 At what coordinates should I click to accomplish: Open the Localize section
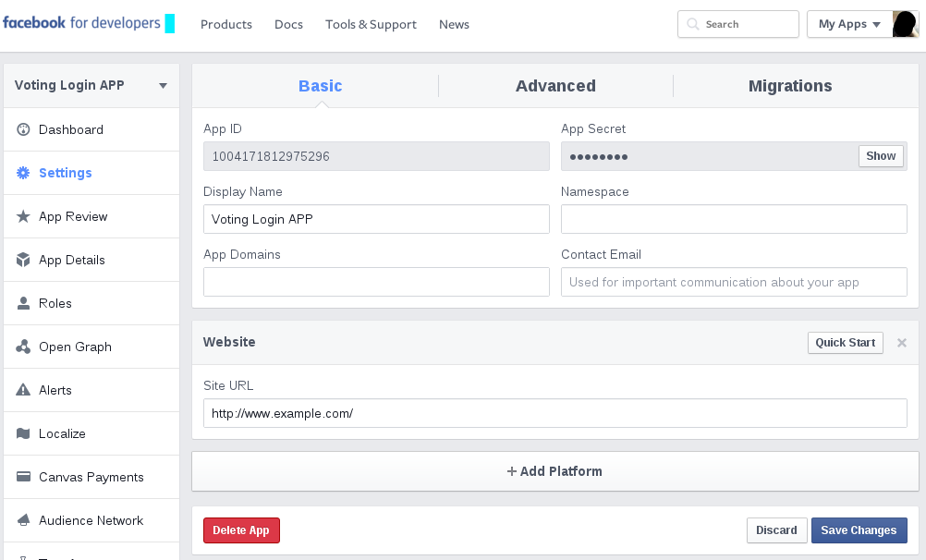pyautogui.click(x=91, y=433)
